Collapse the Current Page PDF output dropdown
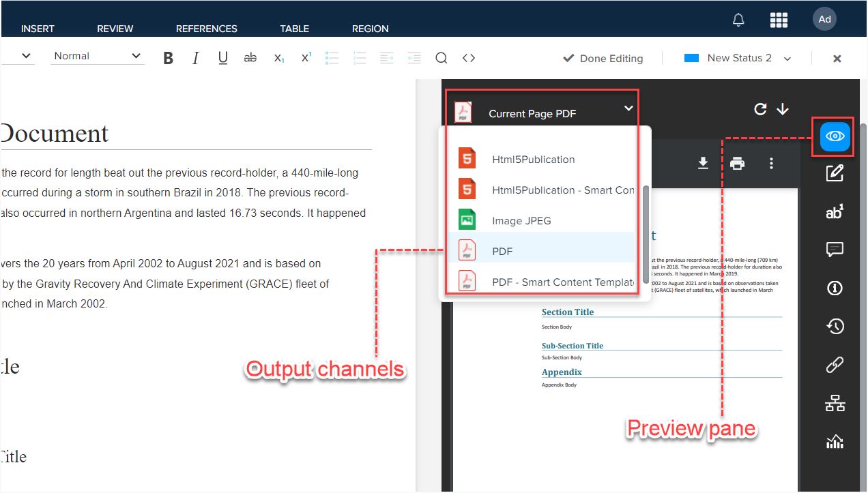Image resolution: width=868 pixels, height=493 pixels. coord(628,108)
